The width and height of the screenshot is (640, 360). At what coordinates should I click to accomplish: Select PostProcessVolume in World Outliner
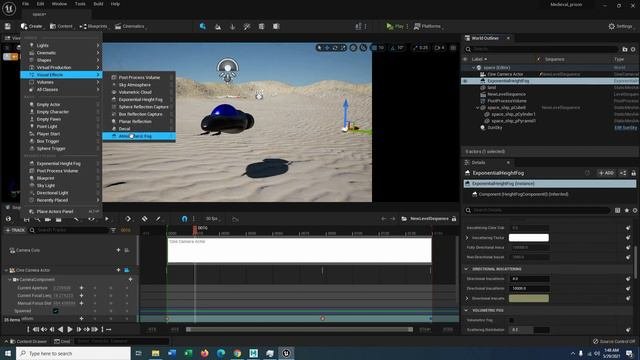pos(507,101)
